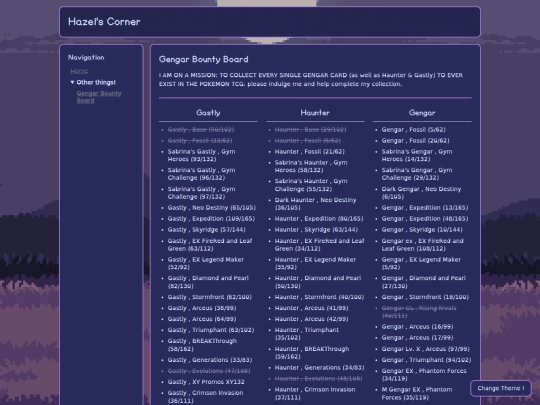Viewport: 540px width, 405px height.
Task: Click the Hazel's Corner site title
Action: point(104,22)
